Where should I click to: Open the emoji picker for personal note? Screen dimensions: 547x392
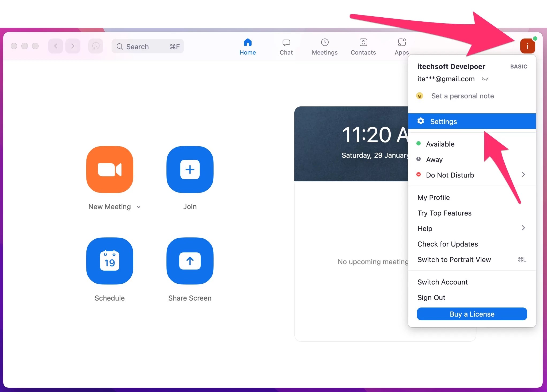pos(420,96)
